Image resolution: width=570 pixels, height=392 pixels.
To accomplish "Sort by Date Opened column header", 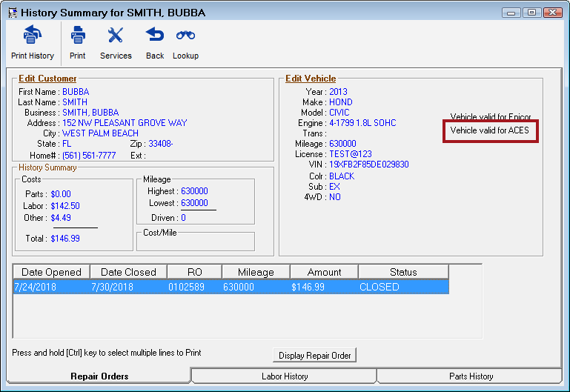I will 51,272.
